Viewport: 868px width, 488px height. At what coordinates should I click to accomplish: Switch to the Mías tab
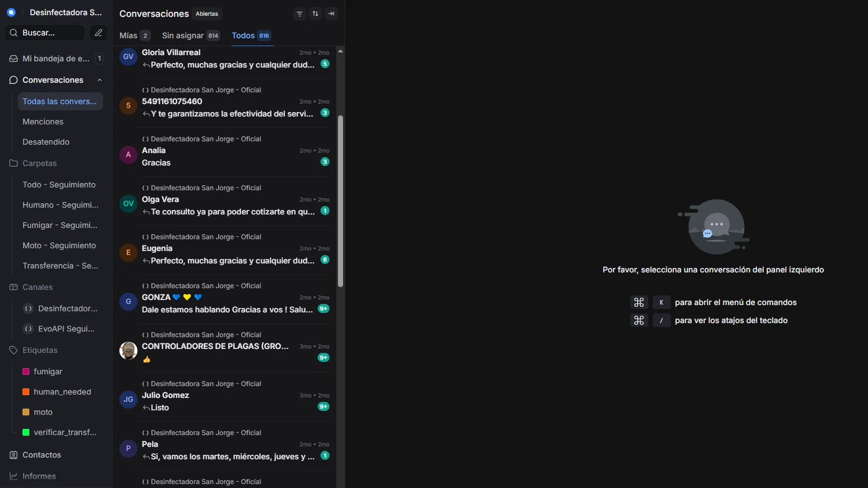[x=135, y=35]
